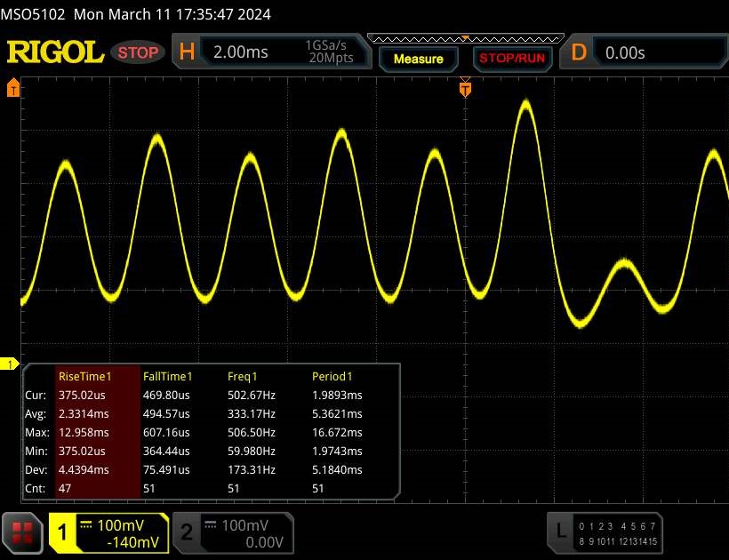Click max RiseTime value 12.958ms
729x560 pixels.
84,432
